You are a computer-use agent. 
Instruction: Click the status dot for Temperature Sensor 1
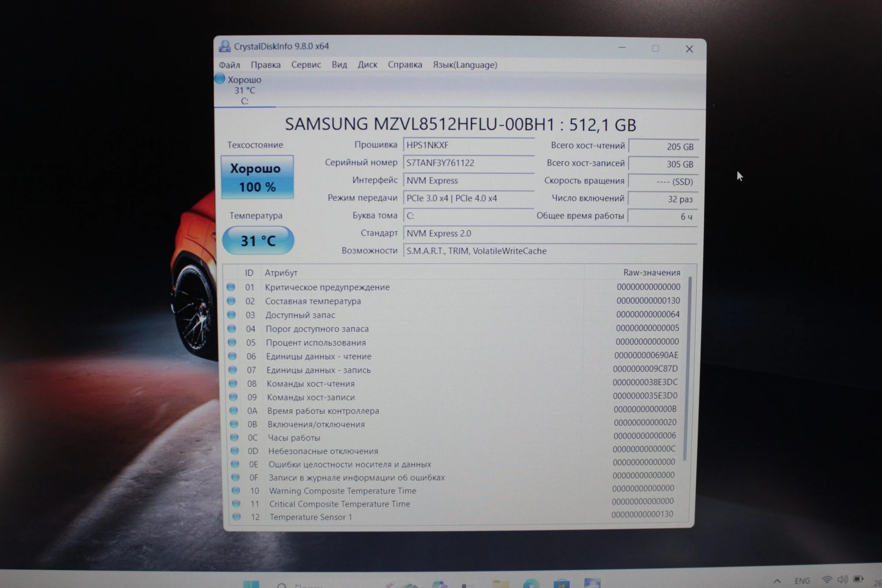[237, 517]
